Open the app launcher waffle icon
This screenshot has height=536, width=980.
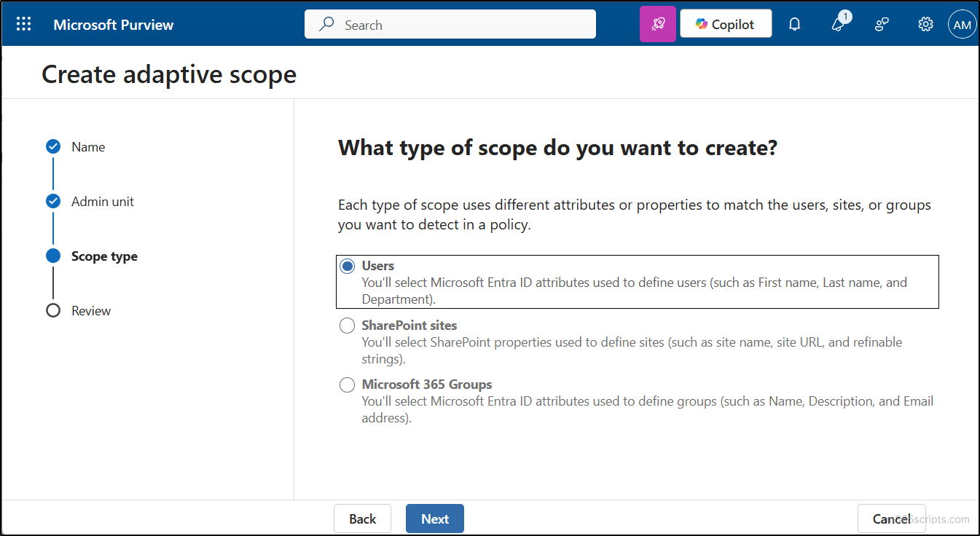click(24, 24)
